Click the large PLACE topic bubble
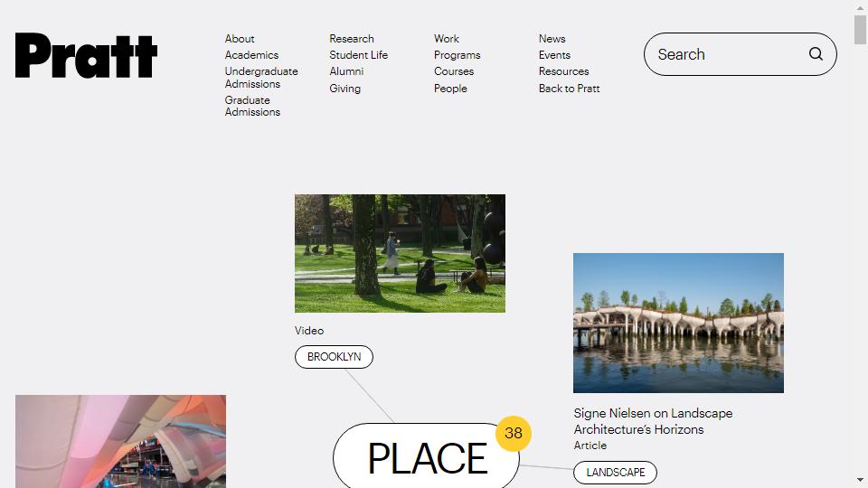The image size is (868, 488). pos(426,458)
